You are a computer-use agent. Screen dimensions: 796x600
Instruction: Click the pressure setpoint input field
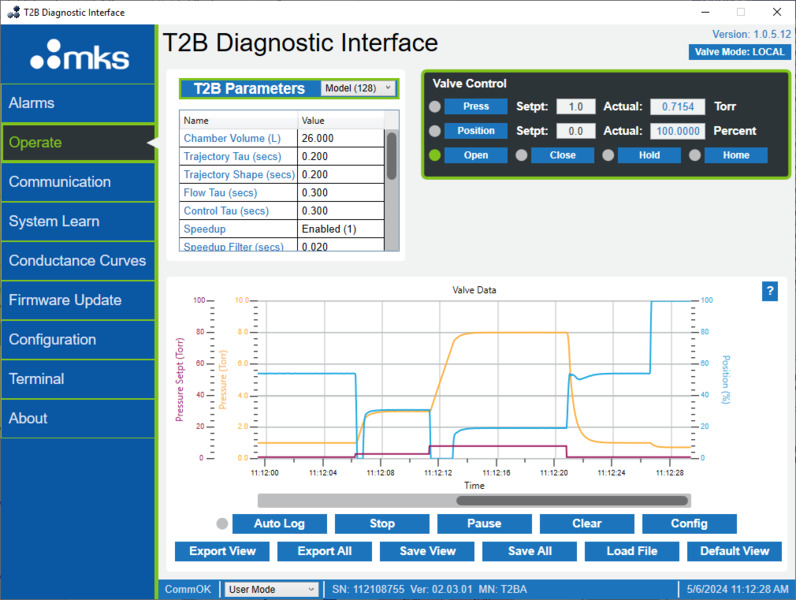(575, 107)
